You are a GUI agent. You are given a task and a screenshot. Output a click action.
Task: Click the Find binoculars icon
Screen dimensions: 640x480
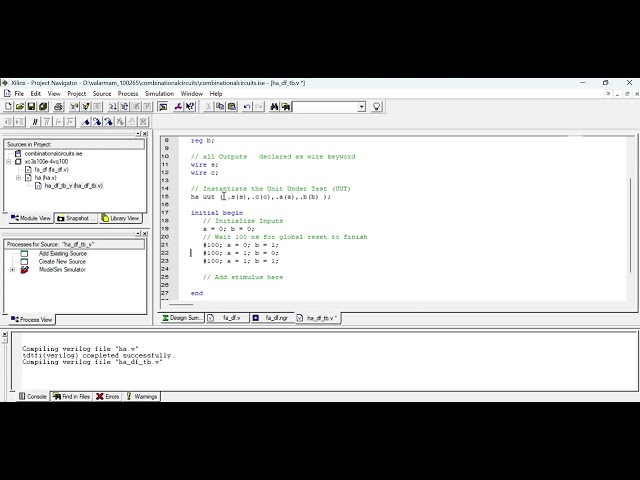[274, 107]
